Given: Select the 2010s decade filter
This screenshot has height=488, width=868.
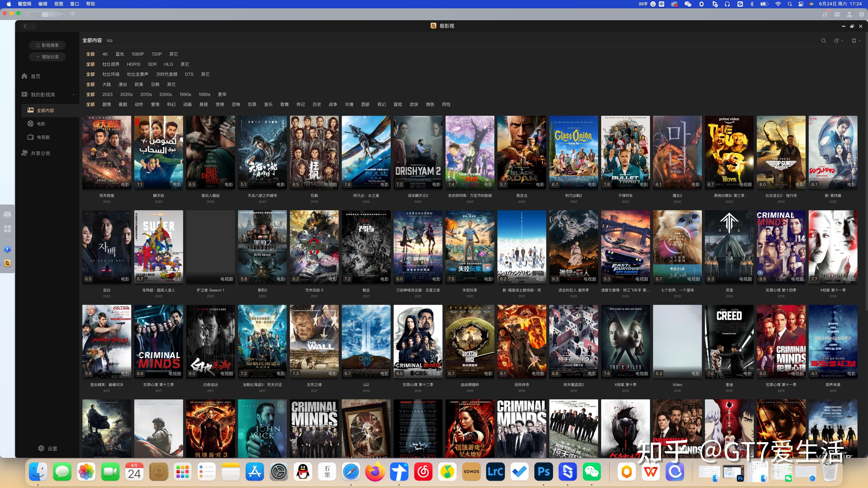Looking at the screenshot, I should tap(146, 94).
